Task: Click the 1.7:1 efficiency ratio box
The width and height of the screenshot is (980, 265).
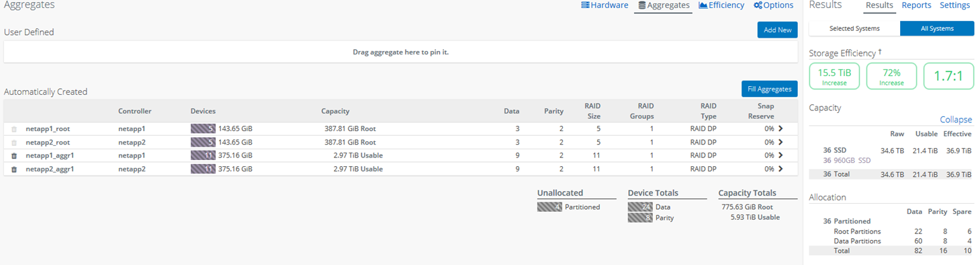Action: tap(949, 76)
